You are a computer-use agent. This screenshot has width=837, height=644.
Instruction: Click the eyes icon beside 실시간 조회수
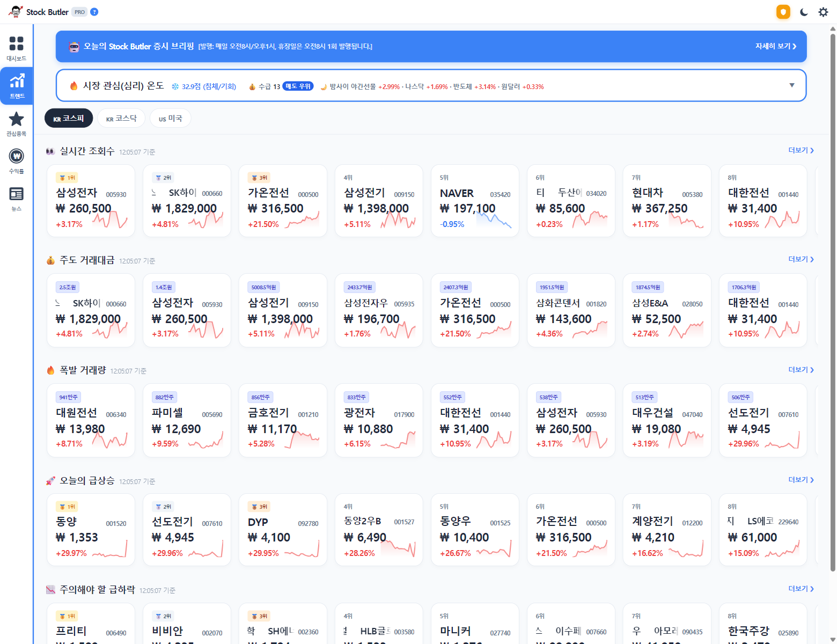point(50,151)
